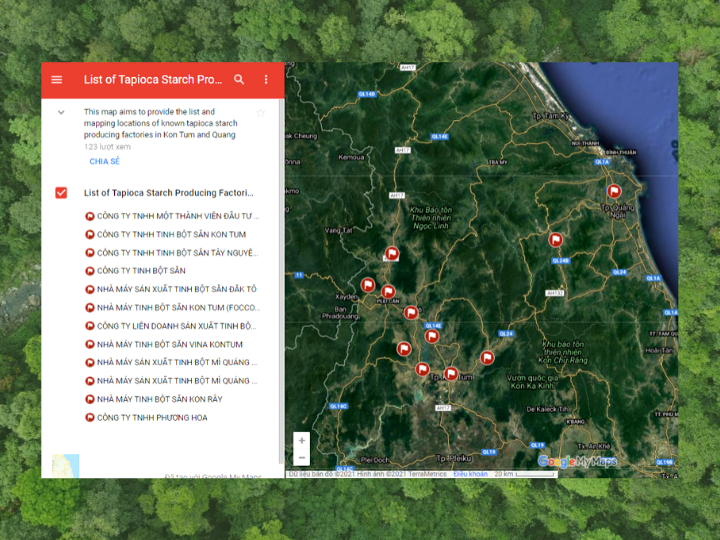Click the search magnifier icon

coord(239,79)
